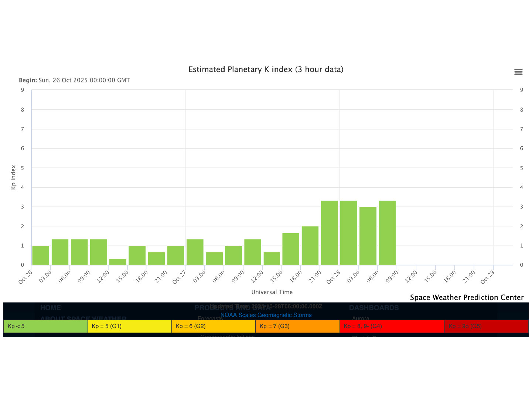The image size is (532, 399).
Task: Open the DASHBOARDS menu
Action: pyautogui.click(x=374, y=308)
